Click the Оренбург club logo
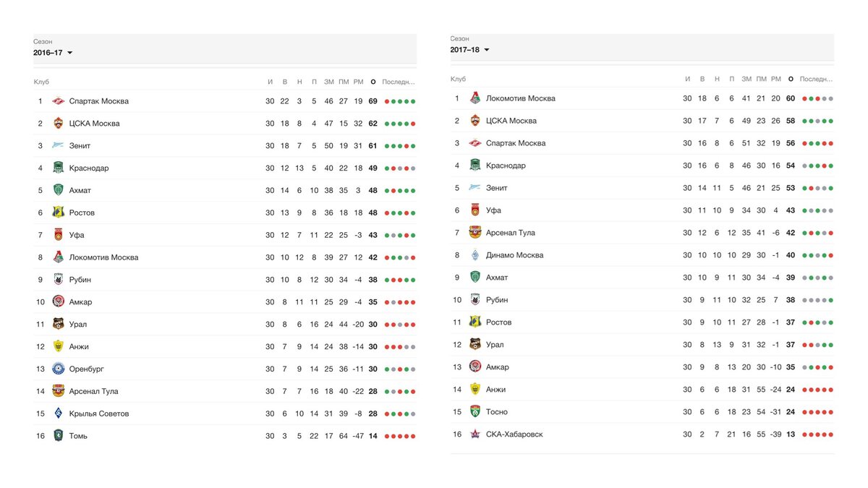Viewport: 868px width, 488px height. pos(59,369)
